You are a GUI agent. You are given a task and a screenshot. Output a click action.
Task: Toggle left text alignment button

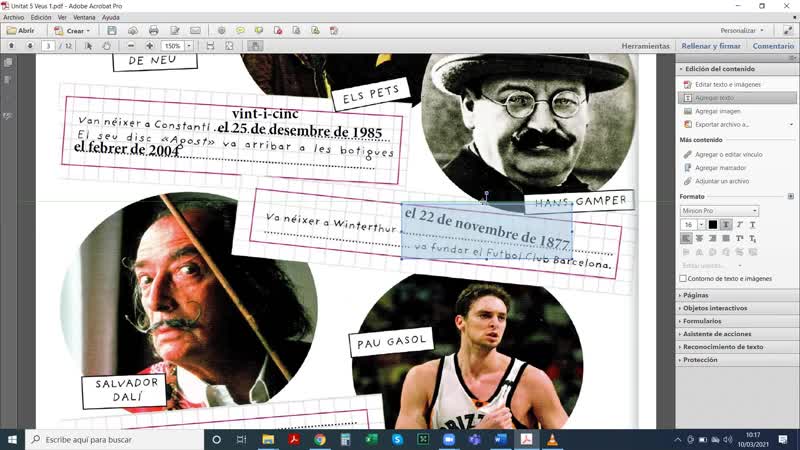pyautogui.click(x=686, y=238)
